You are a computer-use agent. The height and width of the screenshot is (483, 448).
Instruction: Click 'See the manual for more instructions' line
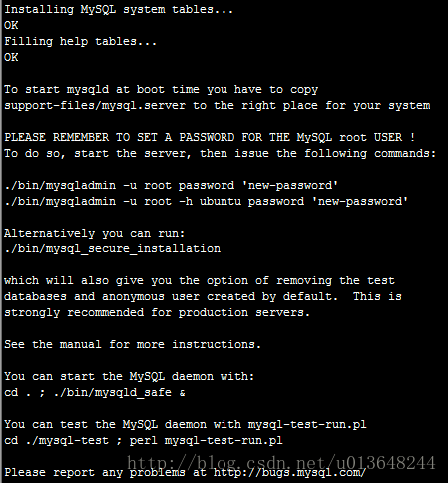133,344
